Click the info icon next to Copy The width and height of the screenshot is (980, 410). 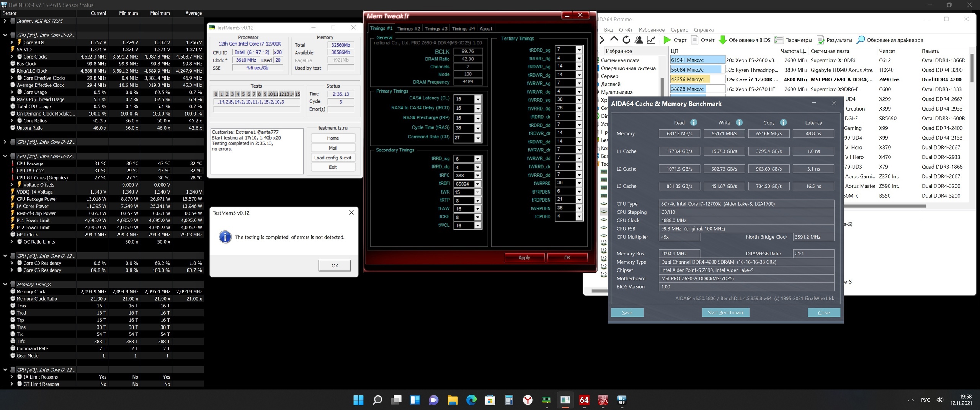[783, 122]
